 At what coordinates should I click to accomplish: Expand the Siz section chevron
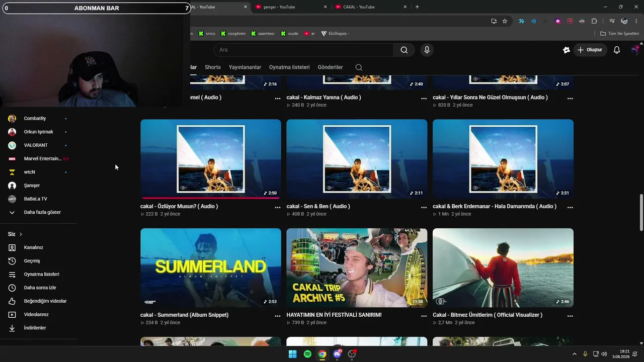click(21, 234)
